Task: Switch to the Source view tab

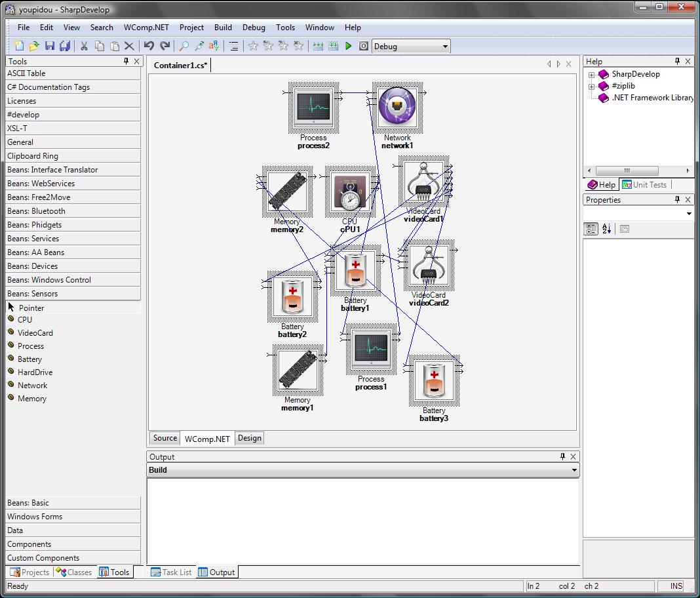Action: click(165, 438)
